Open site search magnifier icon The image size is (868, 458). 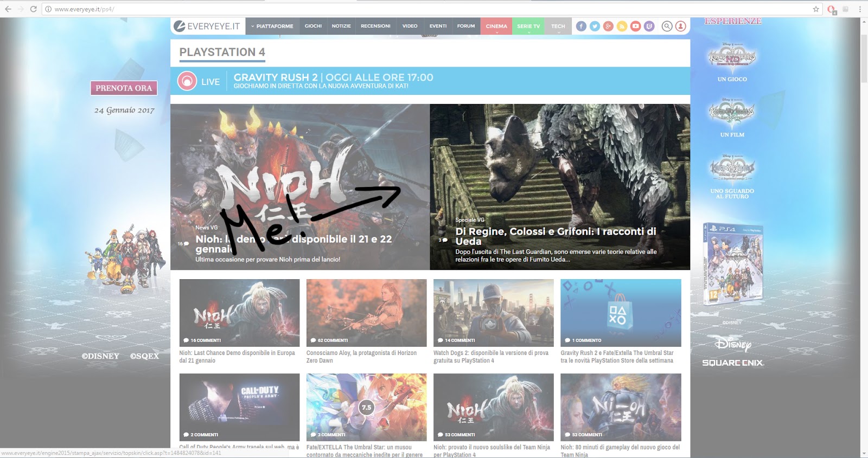coord(667,26)
